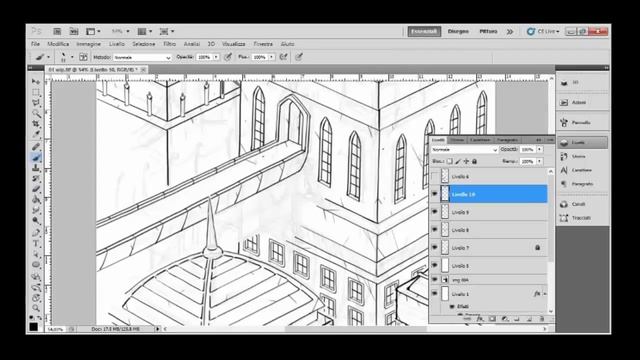
Task: Open the Canali panel icon
Action: [564, 204]
